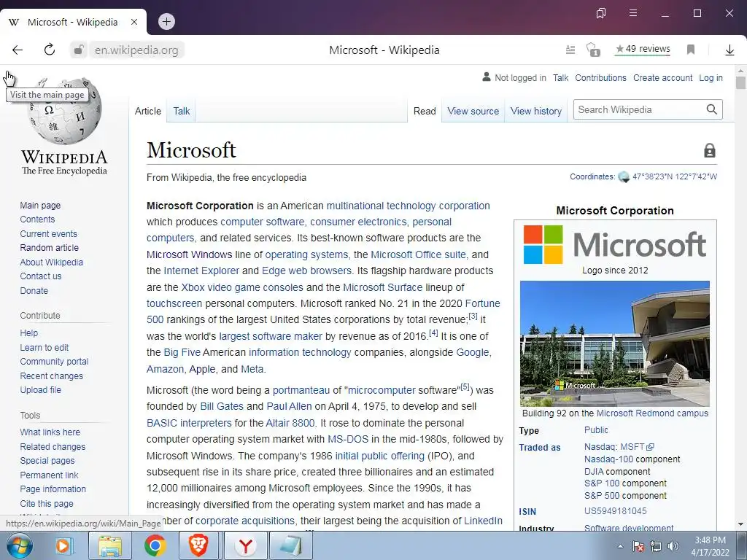This screenshot has width=747, height=560.
Task: Open the coordinates 47°38′23″N 122°7′42″W link
Action: coord(675,176)
